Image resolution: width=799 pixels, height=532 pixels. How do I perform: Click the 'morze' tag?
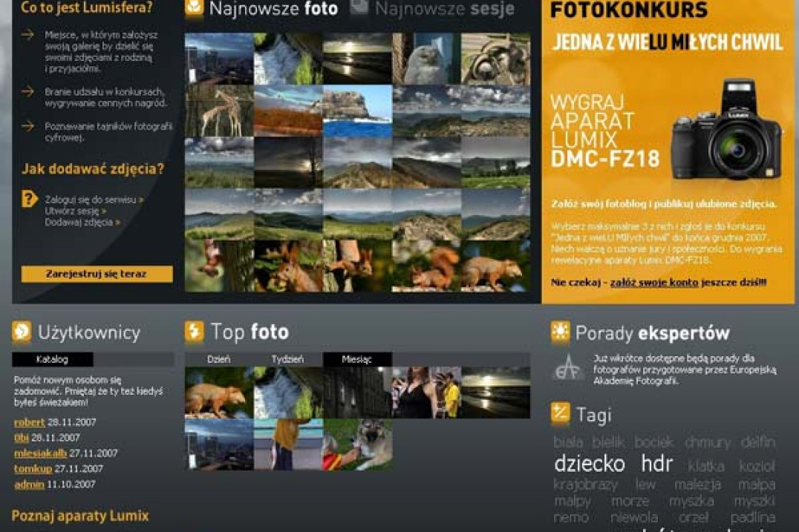coord(630,502)
